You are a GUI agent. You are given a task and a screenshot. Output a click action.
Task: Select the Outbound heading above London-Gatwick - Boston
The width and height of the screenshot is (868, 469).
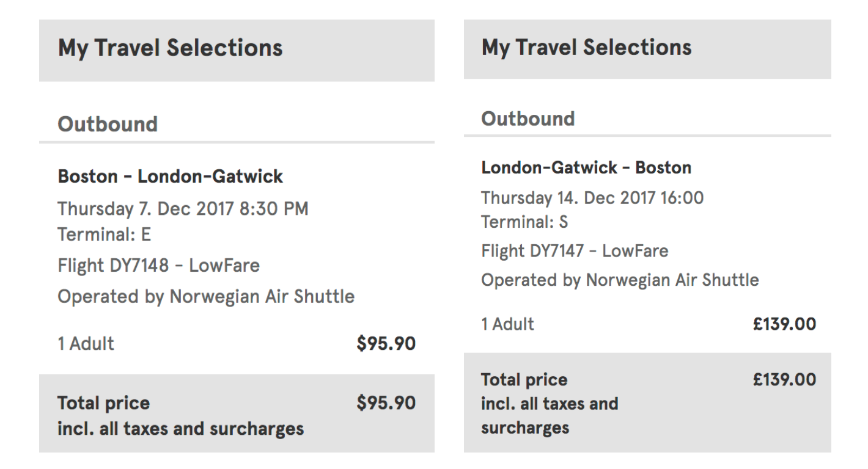[528, 118]
